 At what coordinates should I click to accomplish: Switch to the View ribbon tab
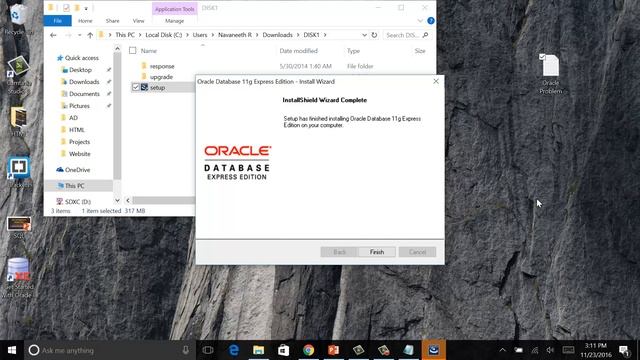click(138, 20)
